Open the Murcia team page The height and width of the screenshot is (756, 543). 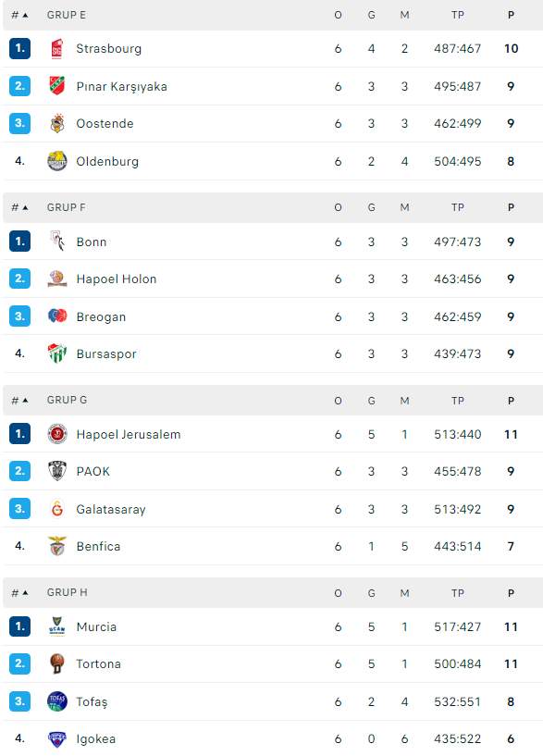(96, 626)
